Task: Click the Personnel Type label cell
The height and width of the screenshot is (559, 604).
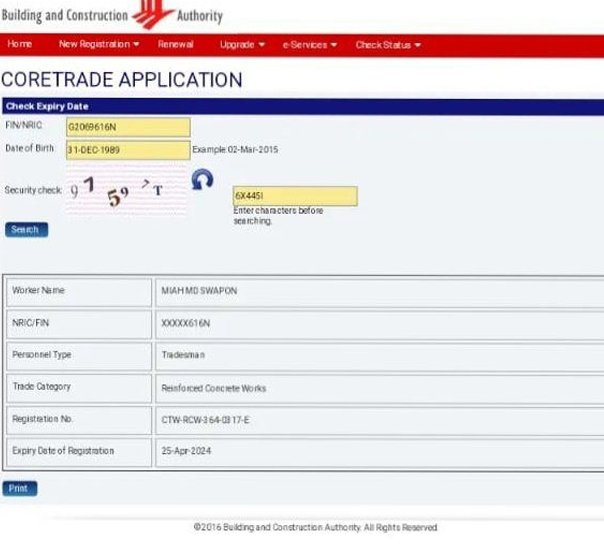Action: [x=79, y=356]
